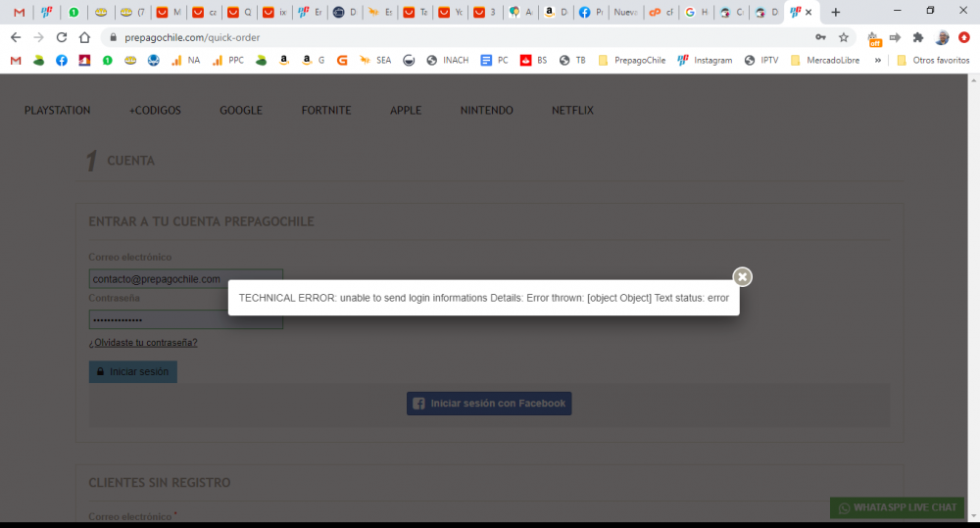The image size is (980, 528).
Task: Open the browser home page
Action: pos(84,37)
